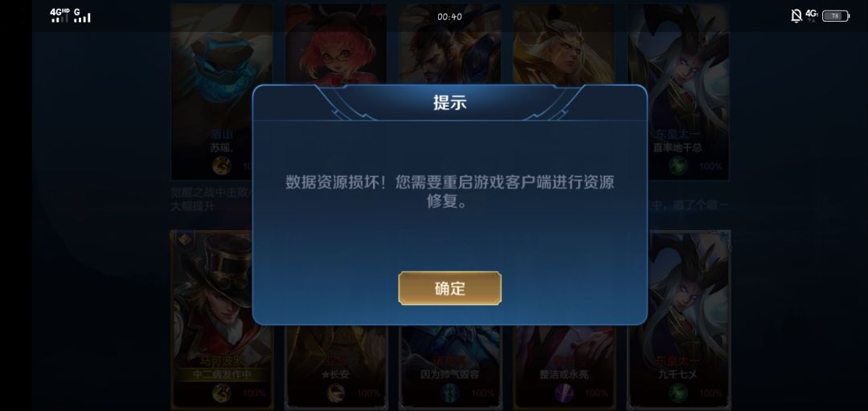Tap the spell icon under 因为帅气毁容

450,393
